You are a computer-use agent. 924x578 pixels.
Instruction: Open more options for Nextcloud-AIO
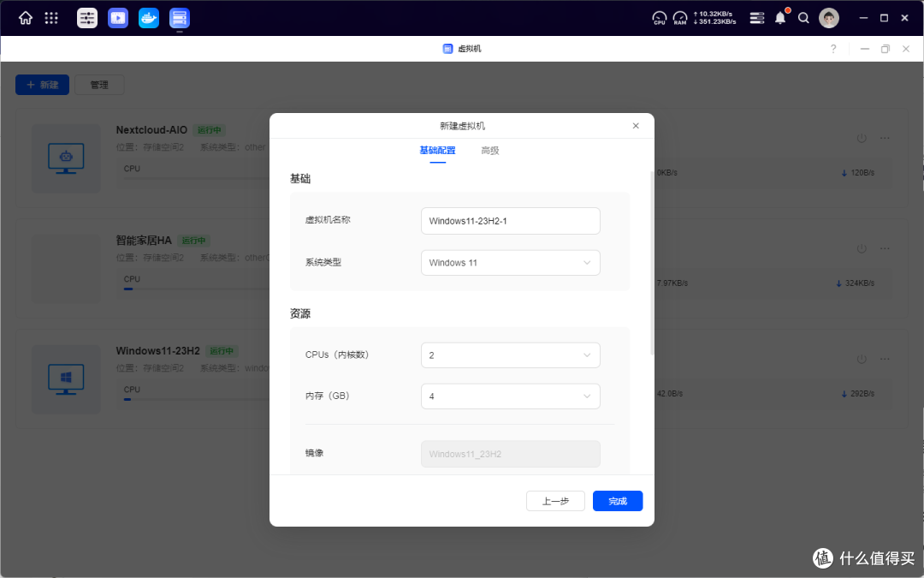tap(885, 138)
